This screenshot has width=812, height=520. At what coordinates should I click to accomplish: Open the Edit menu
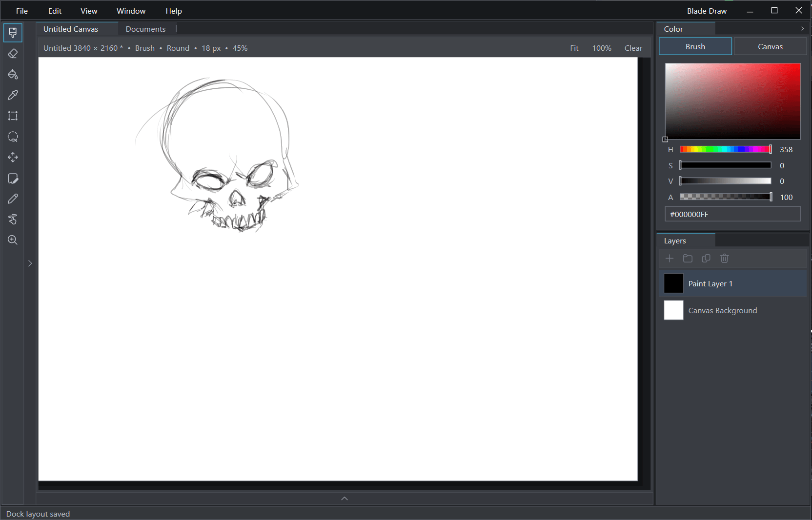[55, 11]
